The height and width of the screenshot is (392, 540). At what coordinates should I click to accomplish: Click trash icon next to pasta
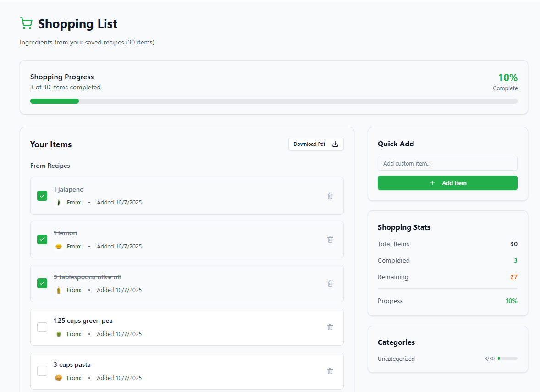pos(330,371)
